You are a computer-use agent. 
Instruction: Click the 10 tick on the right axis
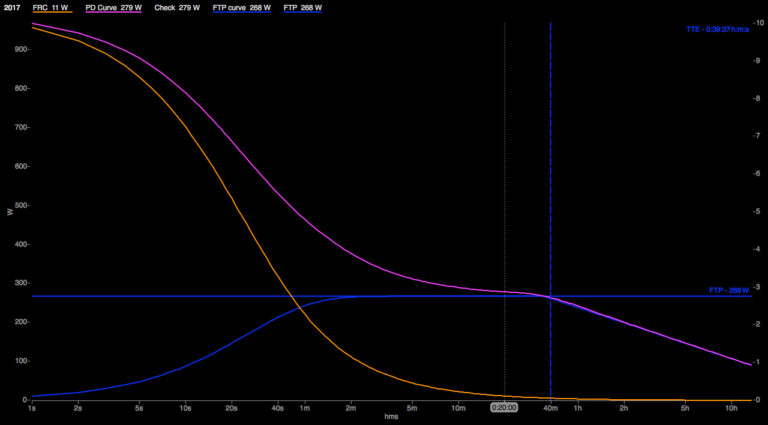(x=760, y=22)
